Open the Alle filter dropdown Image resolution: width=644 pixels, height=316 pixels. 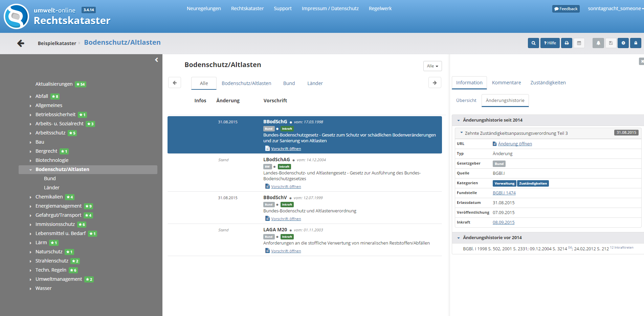tap(432, 66)
